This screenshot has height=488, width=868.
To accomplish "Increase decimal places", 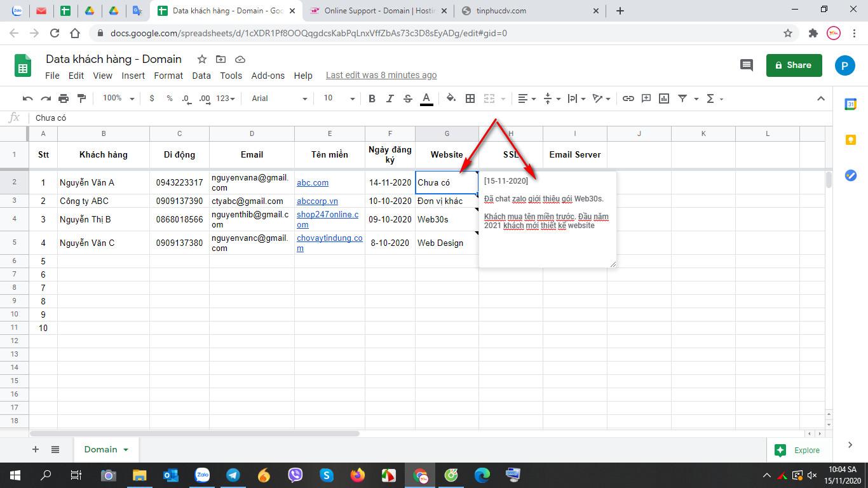I will (x=204, y=98).
